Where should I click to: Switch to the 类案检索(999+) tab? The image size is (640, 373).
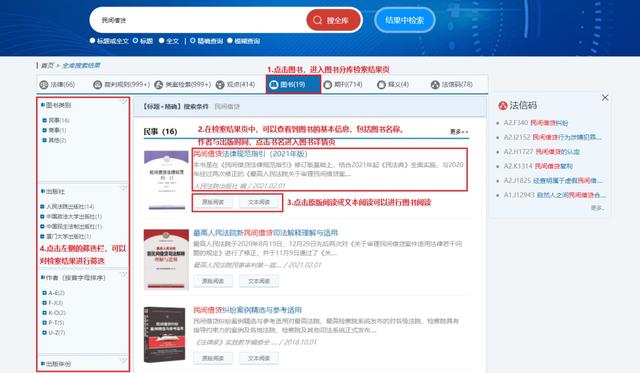[182, 84]
